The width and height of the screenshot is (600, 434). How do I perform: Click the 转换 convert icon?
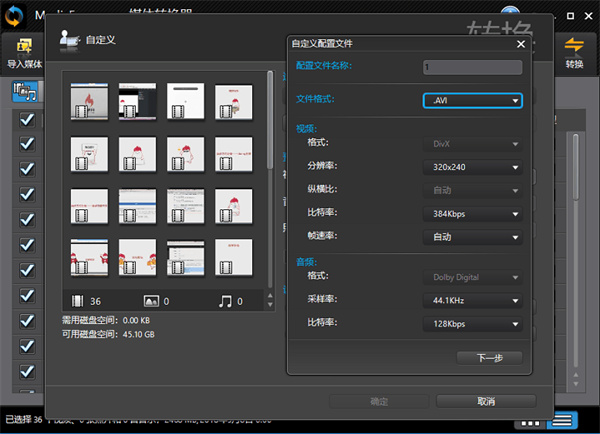click(x=573, y=46)
